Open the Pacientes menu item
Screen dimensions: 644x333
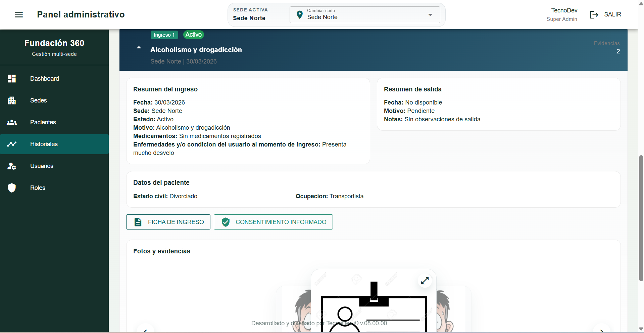pos(43,122)
